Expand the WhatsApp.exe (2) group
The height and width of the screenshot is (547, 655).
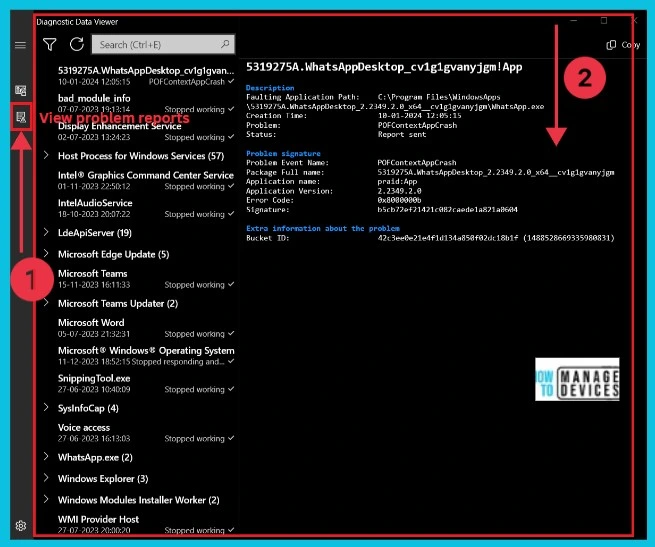click(x=46, y=457)
